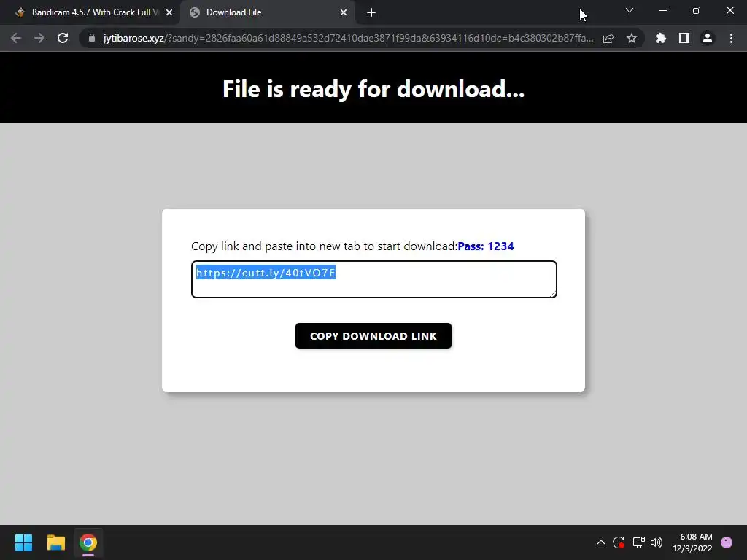Click the address bar URL

348,38
